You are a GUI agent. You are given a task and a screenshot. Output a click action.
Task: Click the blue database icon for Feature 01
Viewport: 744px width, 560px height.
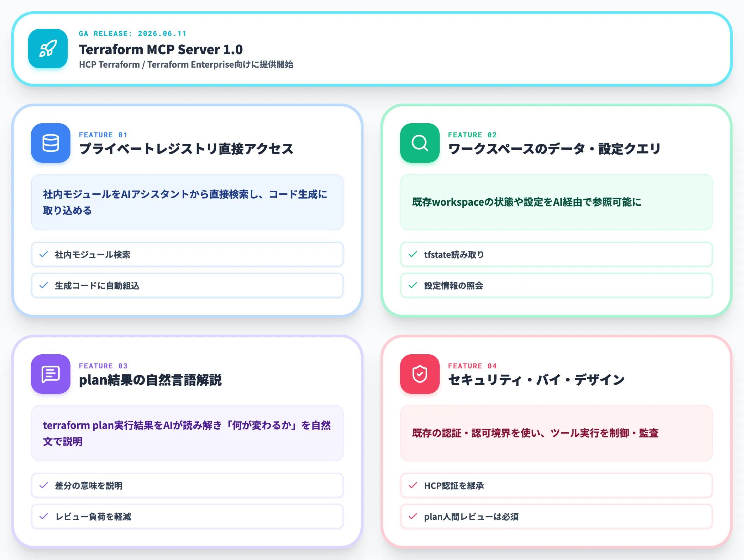tap(51, 143)
